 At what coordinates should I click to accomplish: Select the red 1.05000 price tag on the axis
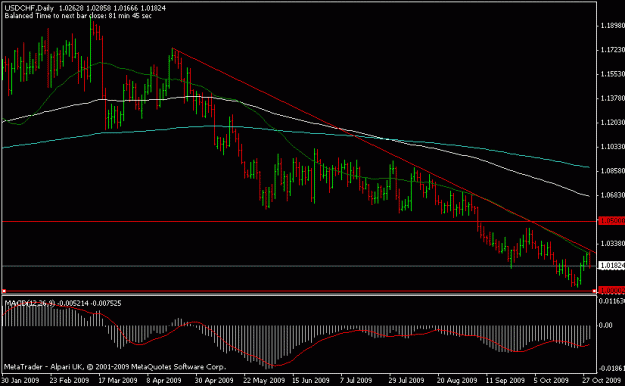point(611,221)
